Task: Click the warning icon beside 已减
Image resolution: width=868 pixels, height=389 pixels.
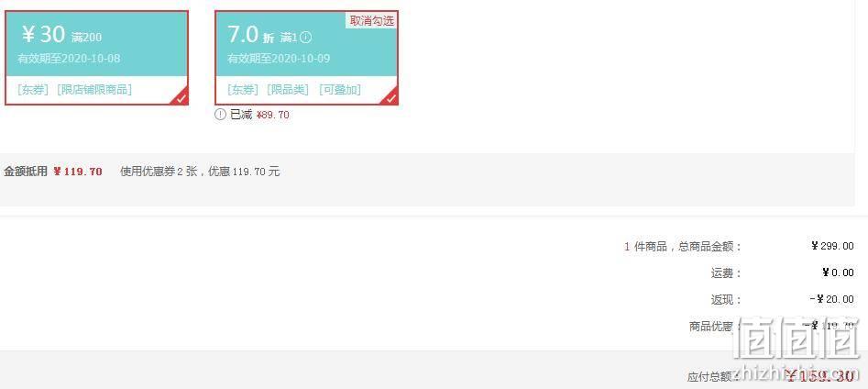Action: (x=220, y=115)
